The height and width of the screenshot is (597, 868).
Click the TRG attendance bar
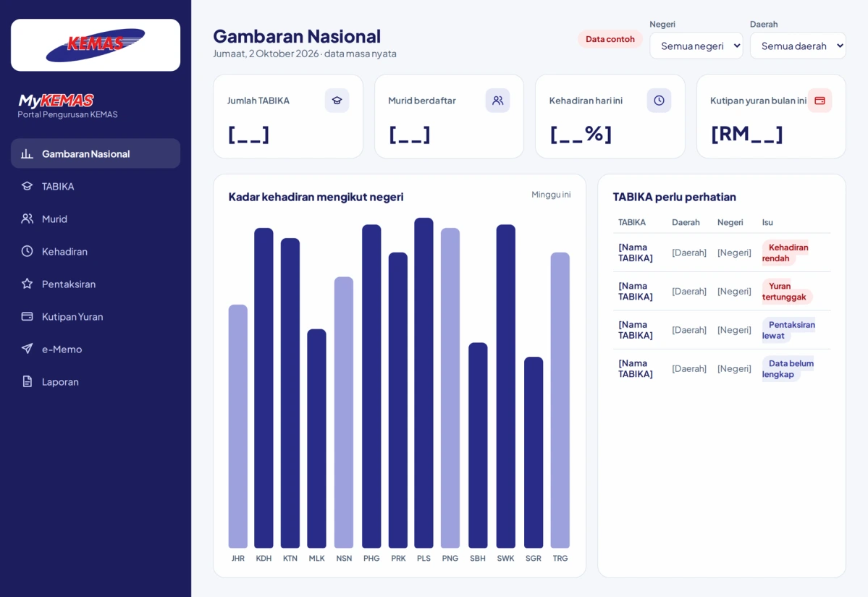(x=560, y=400)
